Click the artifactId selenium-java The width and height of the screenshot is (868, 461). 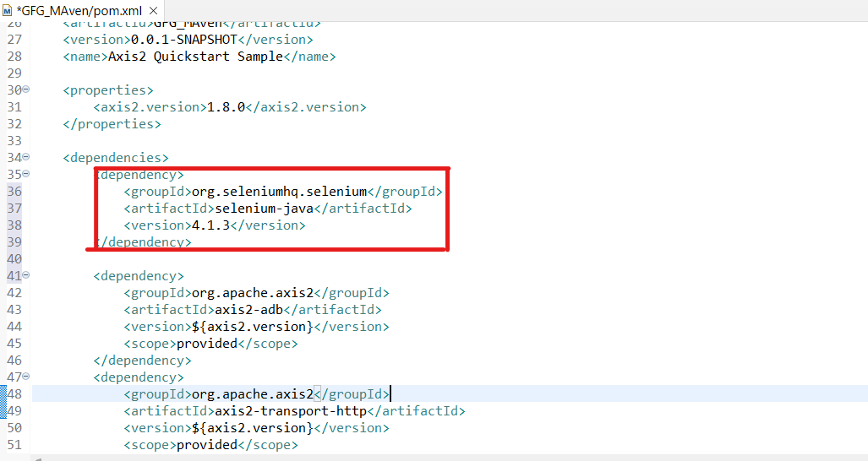(264, 209)
